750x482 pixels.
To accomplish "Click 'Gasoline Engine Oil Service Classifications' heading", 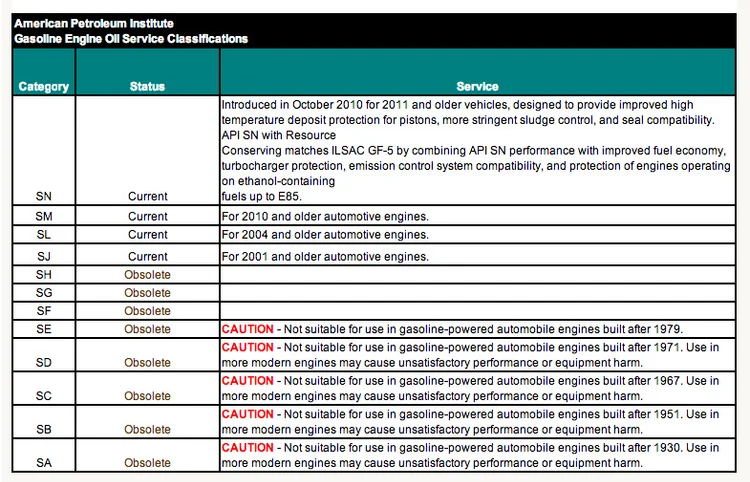I will [131, 39].
